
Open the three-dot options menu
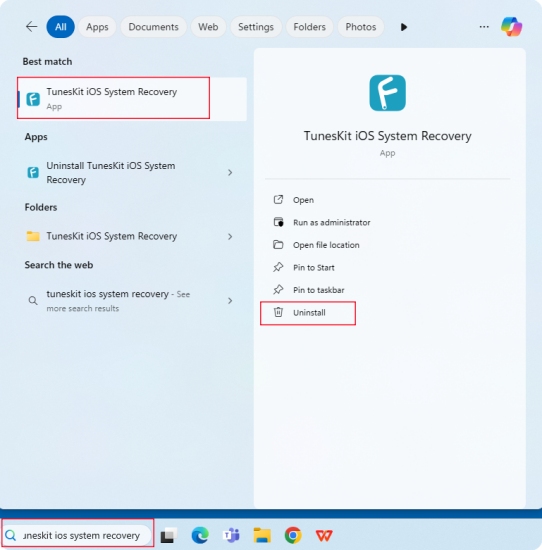[484, 27]
